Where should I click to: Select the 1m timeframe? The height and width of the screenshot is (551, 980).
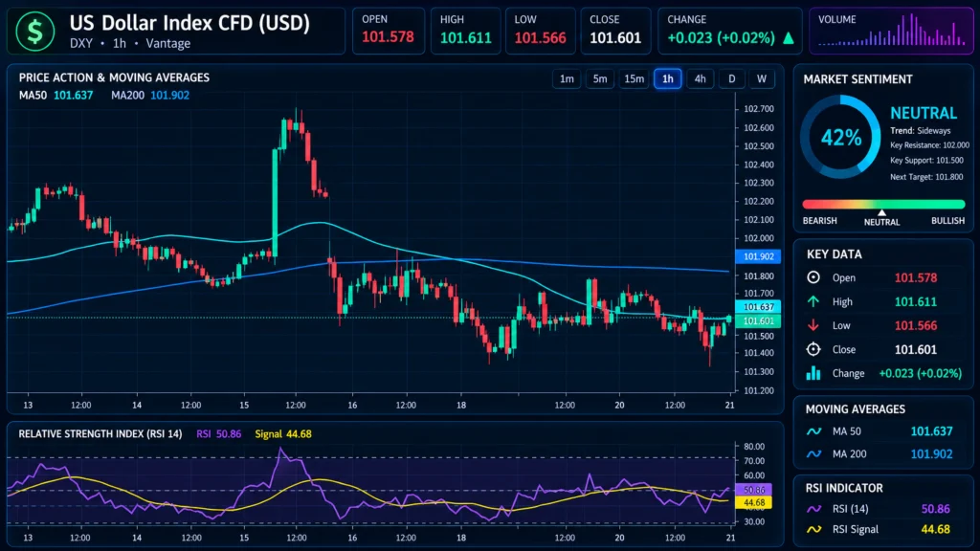click(x=567, y=78)
